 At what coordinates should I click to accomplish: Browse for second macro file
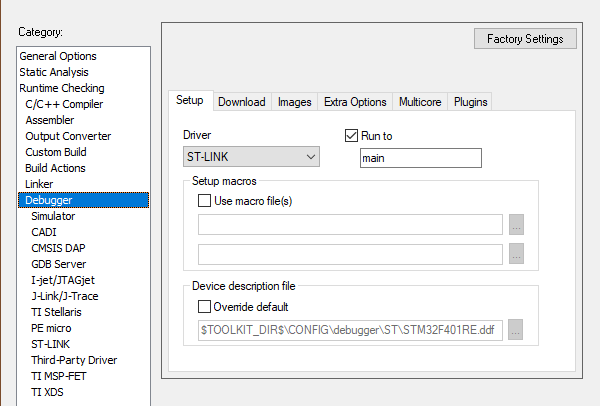[516, 255]
